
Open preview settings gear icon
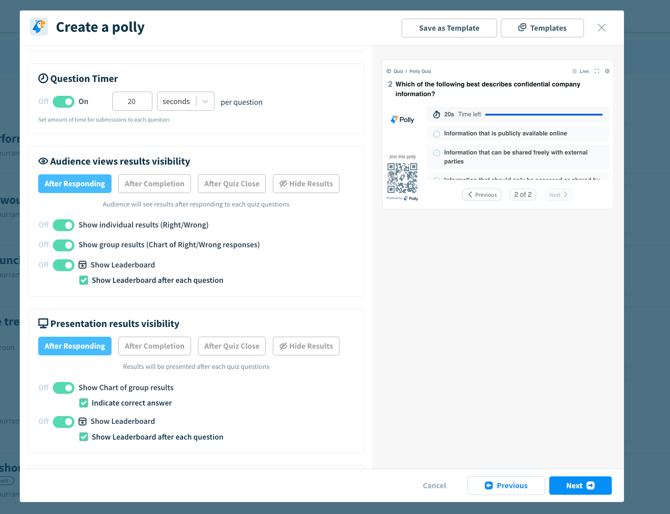(x=607, y=71)
